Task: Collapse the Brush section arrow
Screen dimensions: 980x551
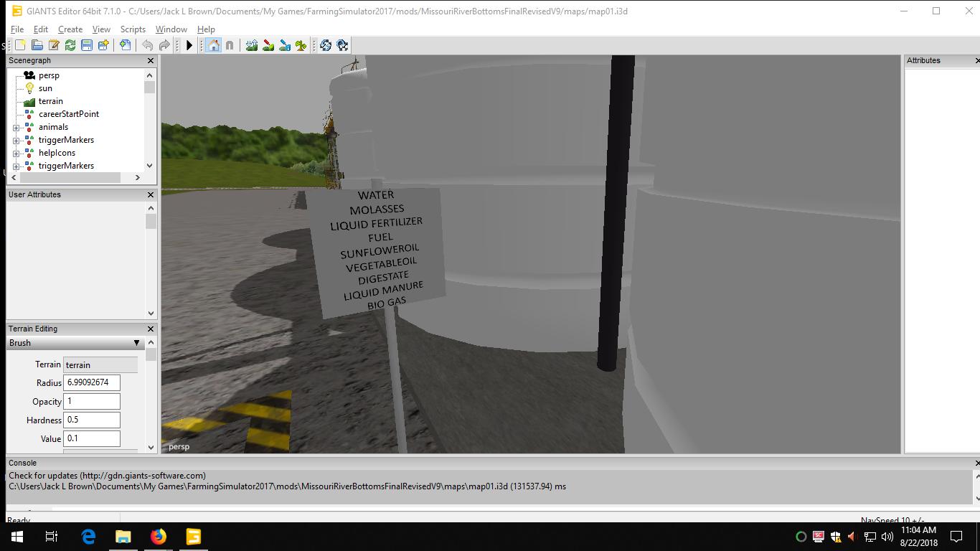Action: coord(136,343)
